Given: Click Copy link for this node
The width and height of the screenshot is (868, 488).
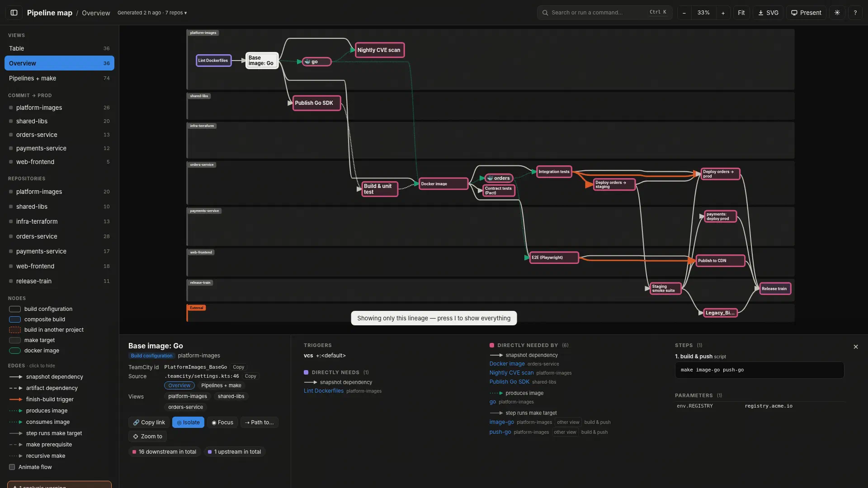Looking at the screenshot, I should [x=149, y=422].
